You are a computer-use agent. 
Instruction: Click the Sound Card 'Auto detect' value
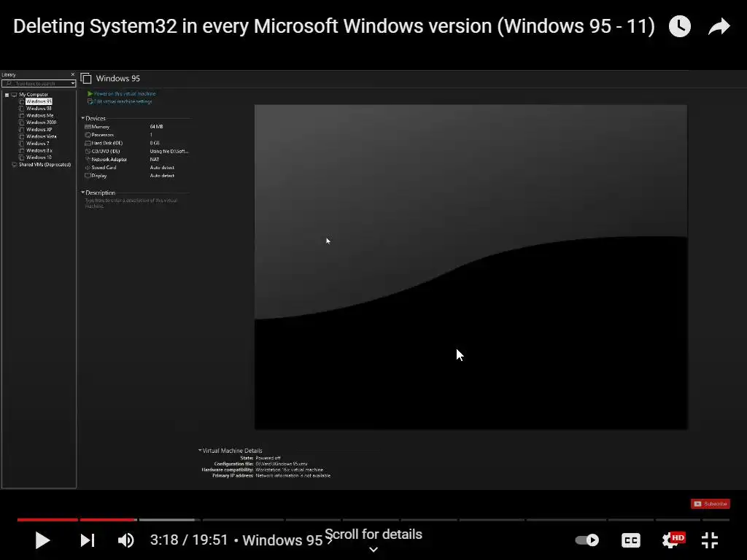click(x=162, y=168)
